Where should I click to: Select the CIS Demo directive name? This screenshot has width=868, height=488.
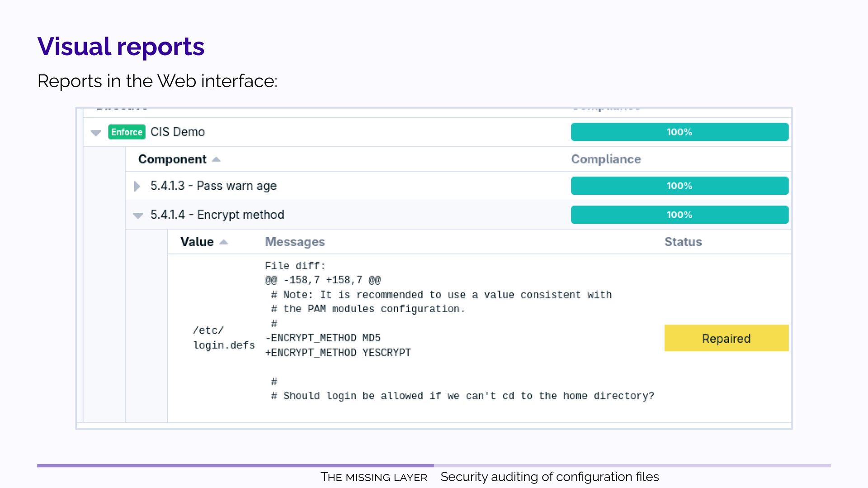click(x=178, y=132)
